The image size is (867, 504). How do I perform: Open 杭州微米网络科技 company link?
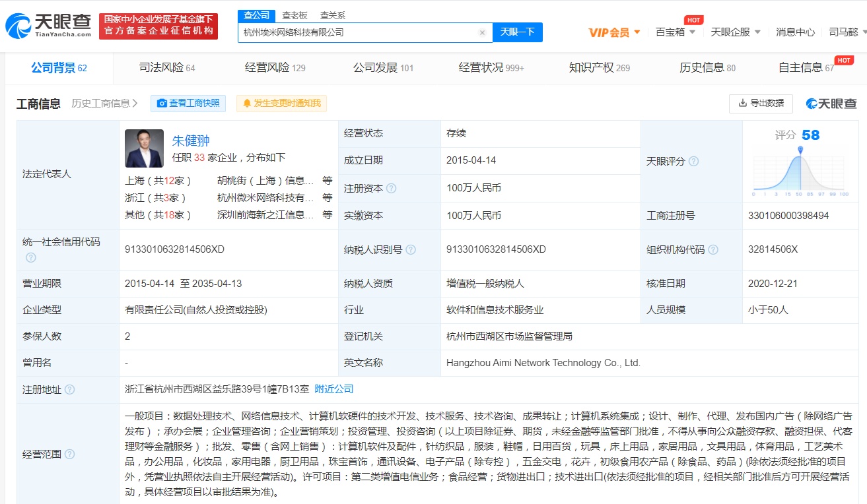point(265,197)
